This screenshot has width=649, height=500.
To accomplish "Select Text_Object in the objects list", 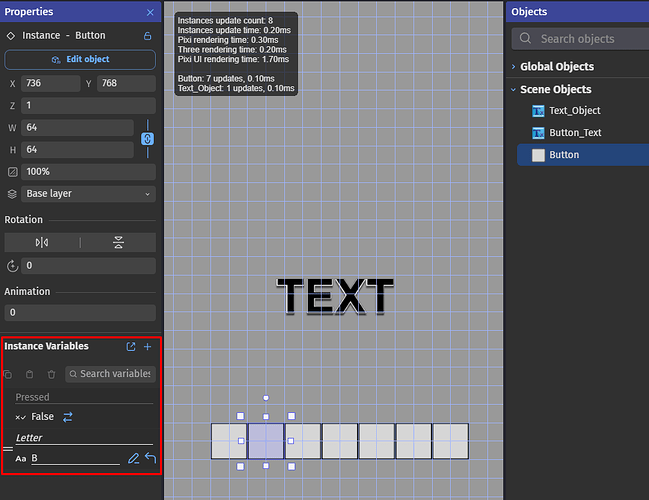I will pos(575,111).
